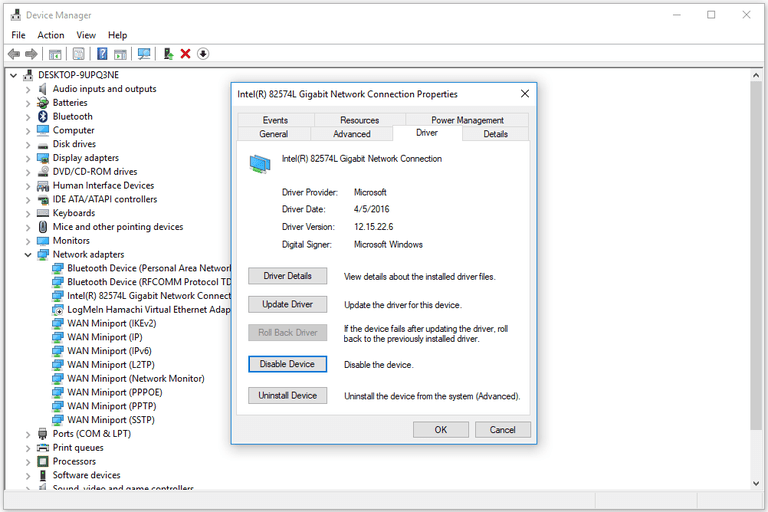
Task: Click the blue Help question mark icon
Action: pyautogui.click(x=102, y=54)
